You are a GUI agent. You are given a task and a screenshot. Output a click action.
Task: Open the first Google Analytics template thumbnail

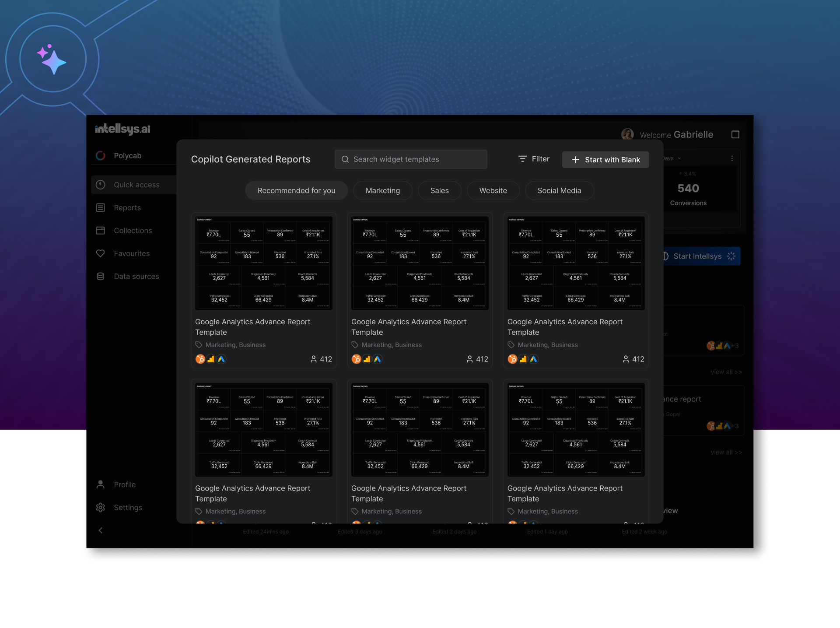click(264, 263)
